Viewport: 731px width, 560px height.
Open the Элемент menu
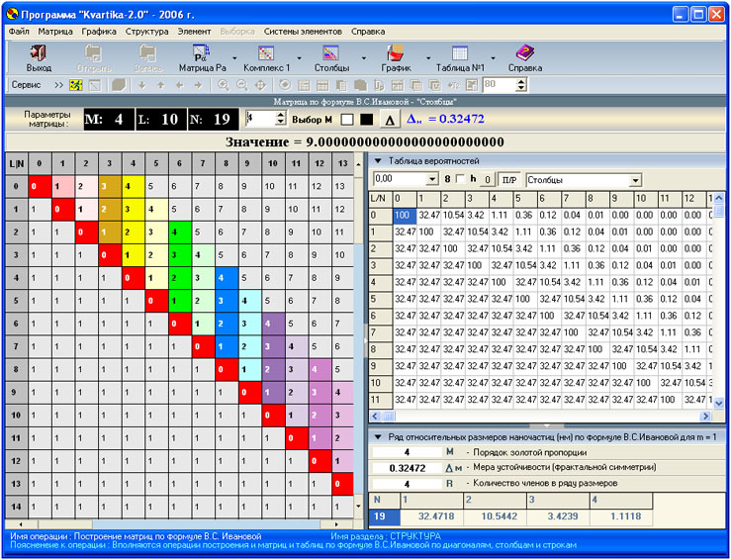click(x=194, y=32)
